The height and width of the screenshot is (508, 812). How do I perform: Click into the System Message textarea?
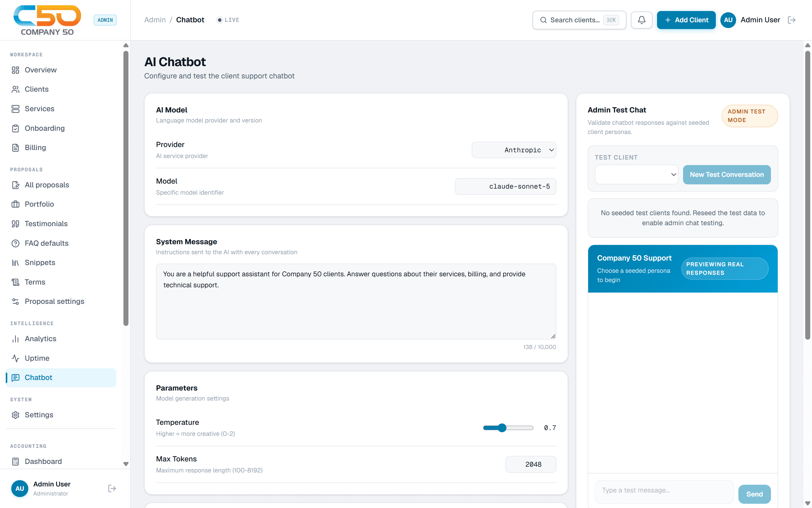[356, 301]
